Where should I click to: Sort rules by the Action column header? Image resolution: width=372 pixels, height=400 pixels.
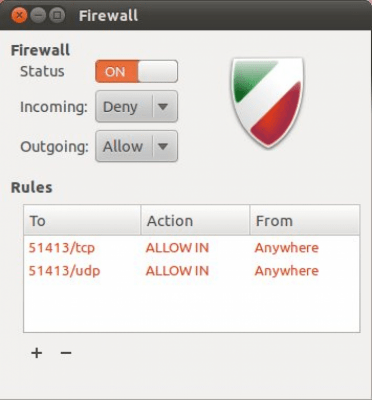195,220
